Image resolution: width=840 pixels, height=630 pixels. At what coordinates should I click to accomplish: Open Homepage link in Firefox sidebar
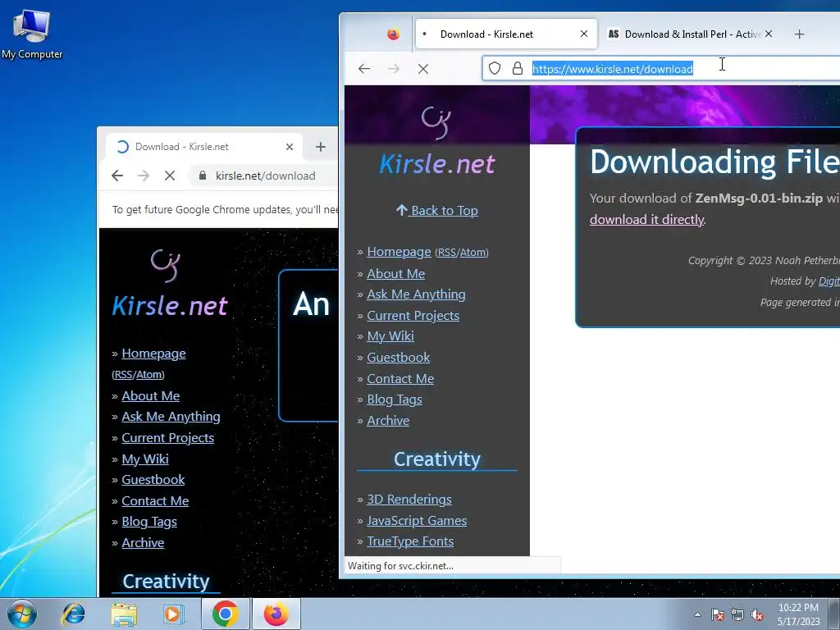coord(399,252)
